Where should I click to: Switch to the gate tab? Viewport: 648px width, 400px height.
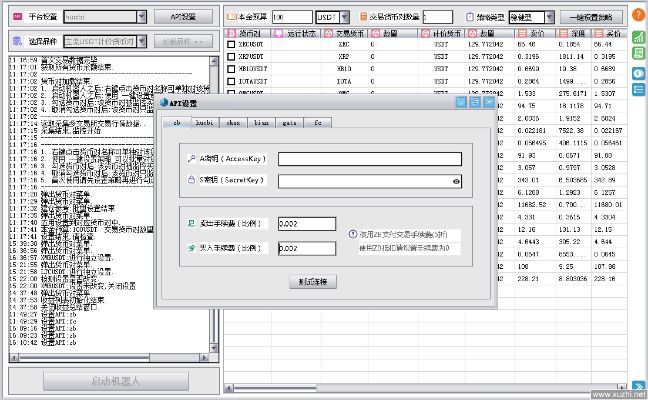289,123
